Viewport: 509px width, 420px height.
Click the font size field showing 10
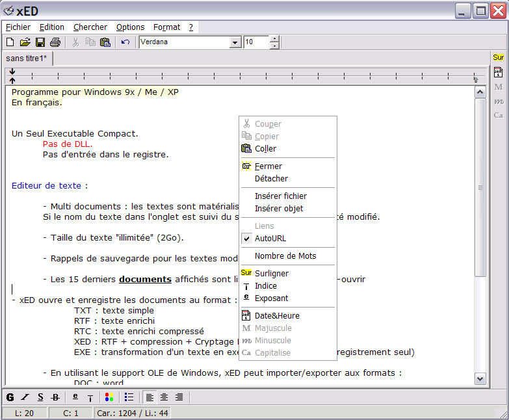[256, 42]
